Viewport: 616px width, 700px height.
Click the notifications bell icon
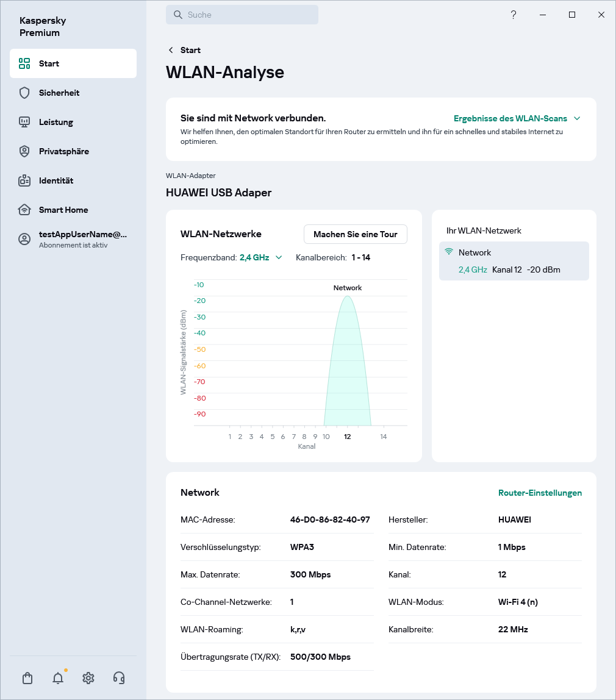tap(57, 678)
